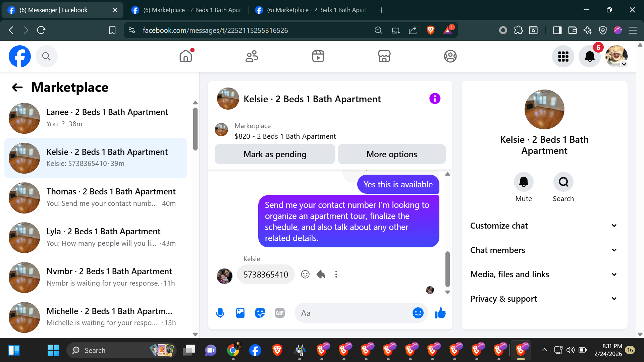644x362 pixels.
Task: Open the sticker picker icon
Action: tap(260, 313)
